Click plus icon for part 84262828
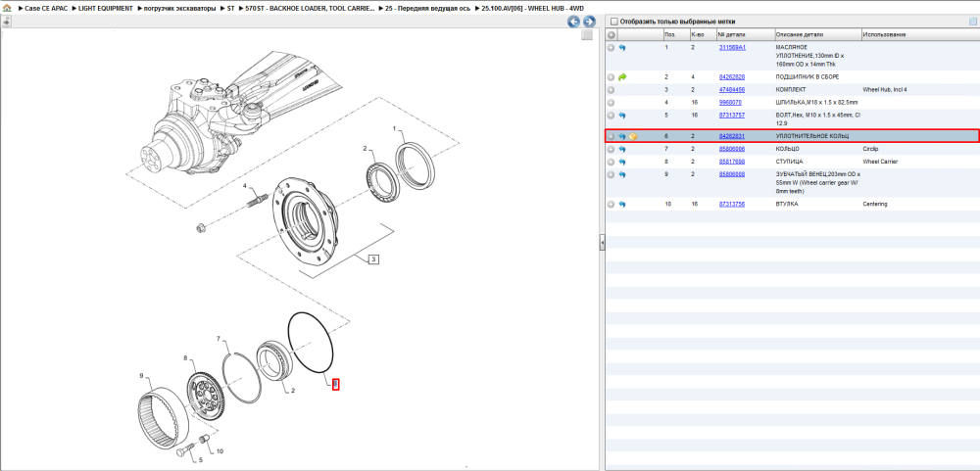The width and height of the screenshot is (980, 471). 611,76
